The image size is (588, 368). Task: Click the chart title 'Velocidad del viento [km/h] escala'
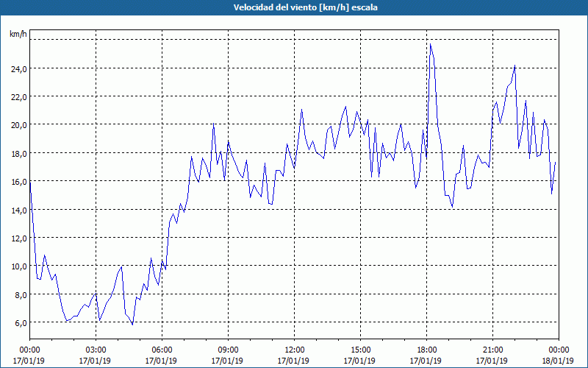pyautogui.click(x=305, y=7)
